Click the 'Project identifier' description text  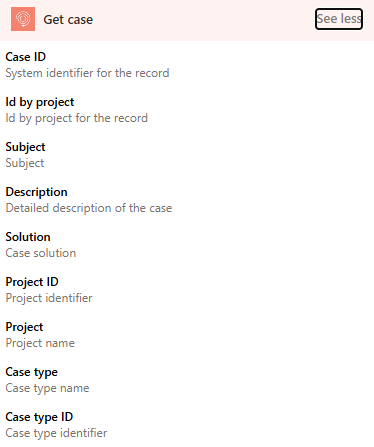[49, 298]
